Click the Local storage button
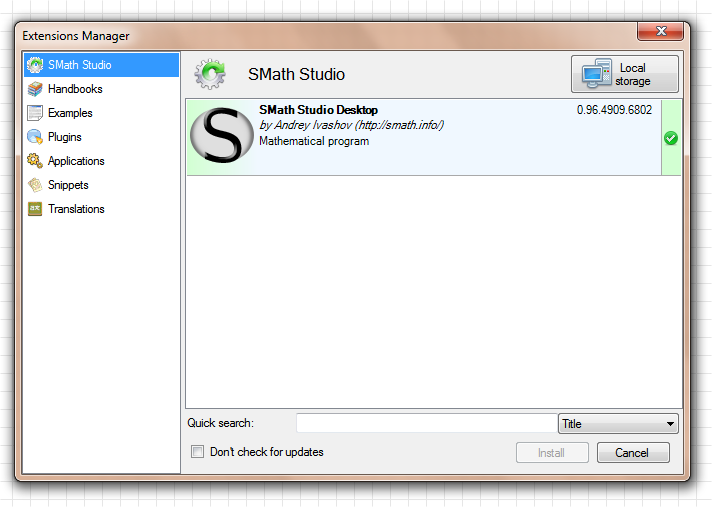 tap(624, 74)
